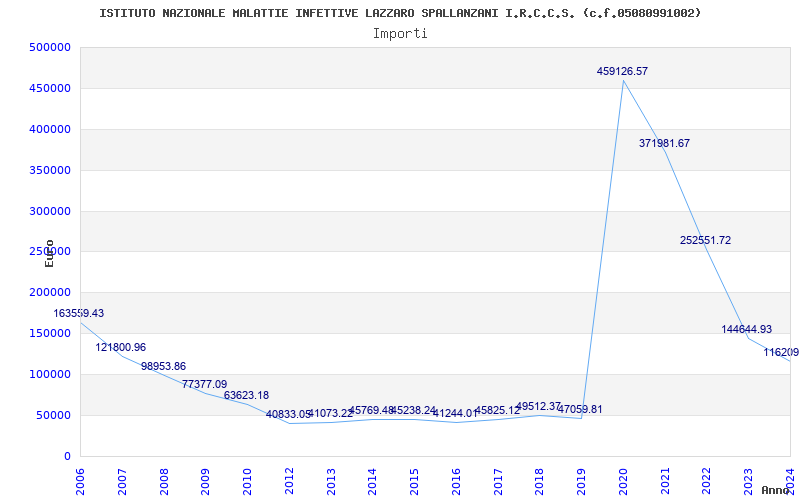The image size is (800, 500).
Task: Select the data label 121800.96
Action: click(120, 347)
